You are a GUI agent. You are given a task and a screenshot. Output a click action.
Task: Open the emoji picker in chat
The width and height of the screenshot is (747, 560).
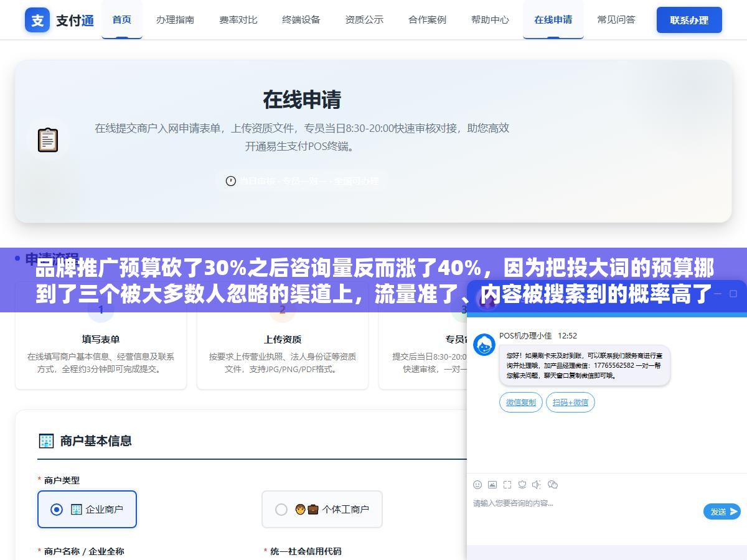(x=477, y=485)
